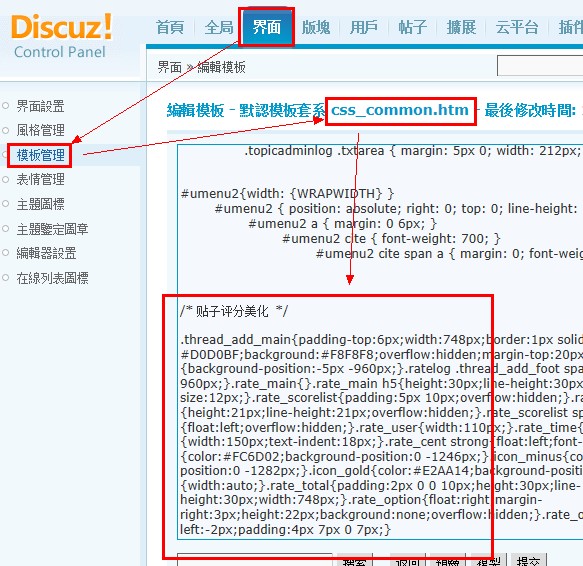This screenshot has height=566, width=583.
Task: Open 主題鑒定圖章 in the sidebar
Action: point(52,229)
